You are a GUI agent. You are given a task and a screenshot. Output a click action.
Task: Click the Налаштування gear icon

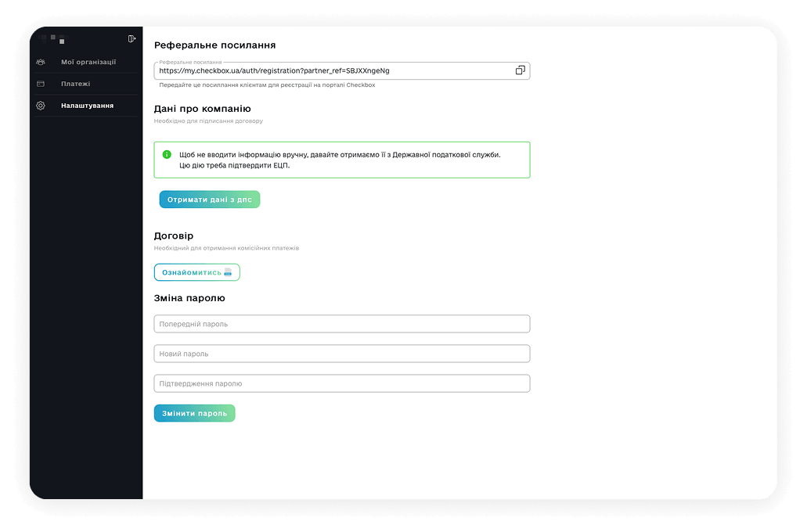[41, 106]
